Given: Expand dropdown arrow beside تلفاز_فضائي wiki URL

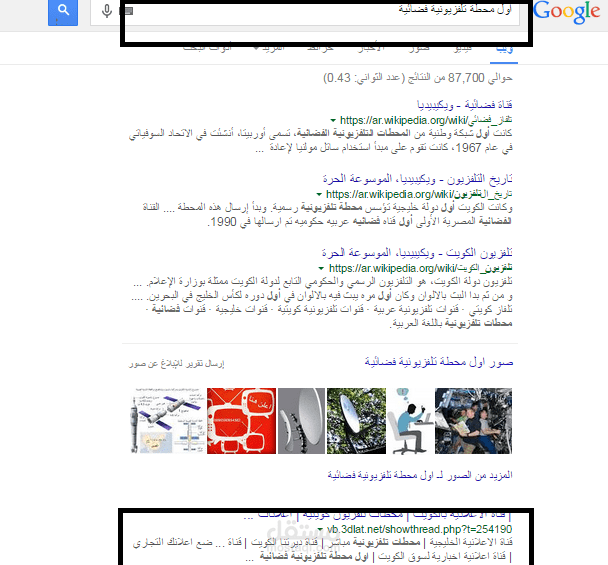Looking at the screenshot, I should [x=333, y=121].
